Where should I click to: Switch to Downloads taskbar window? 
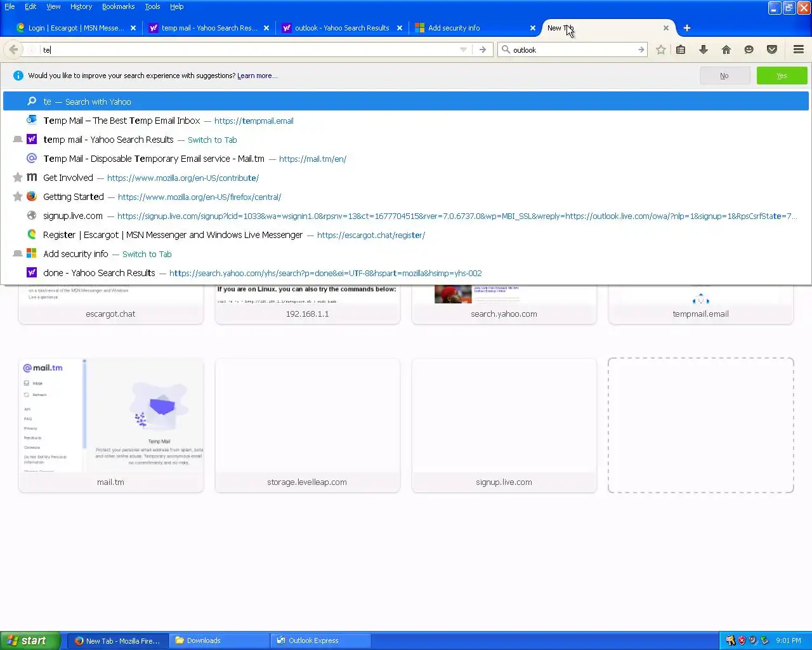(x=219, y=640)
